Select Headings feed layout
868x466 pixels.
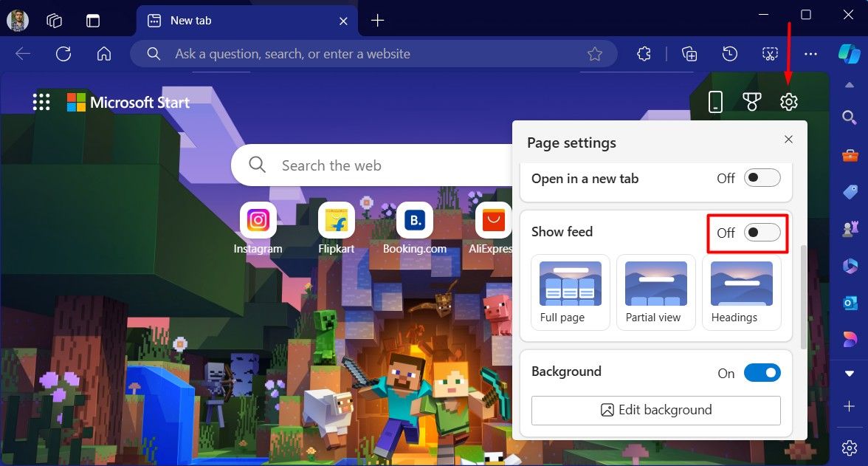pyautogui.click(x=742, y=292)
